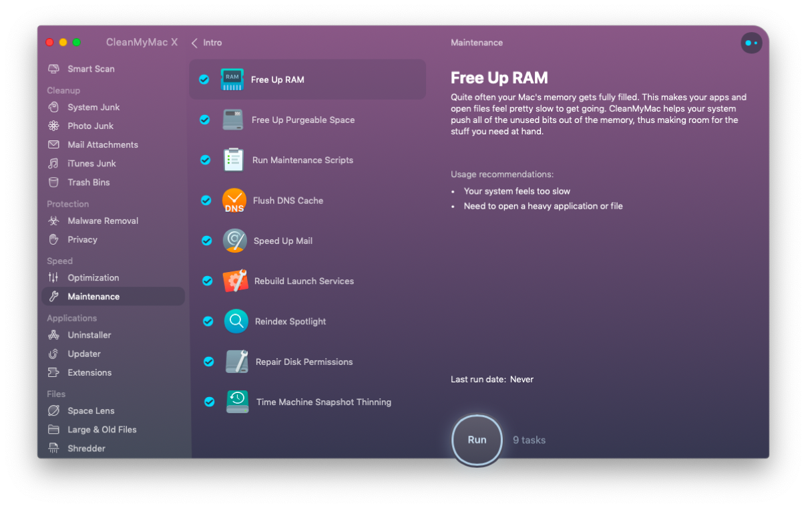The image size is (812, 508).
Task: Click the iTunes Junk music note icon
Action: tap(54, 163)
